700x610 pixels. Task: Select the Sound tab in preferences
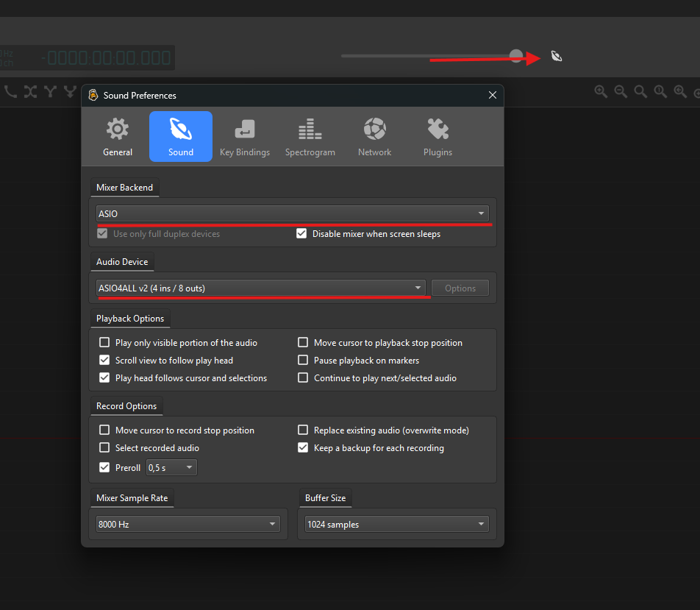pos(181,137)
